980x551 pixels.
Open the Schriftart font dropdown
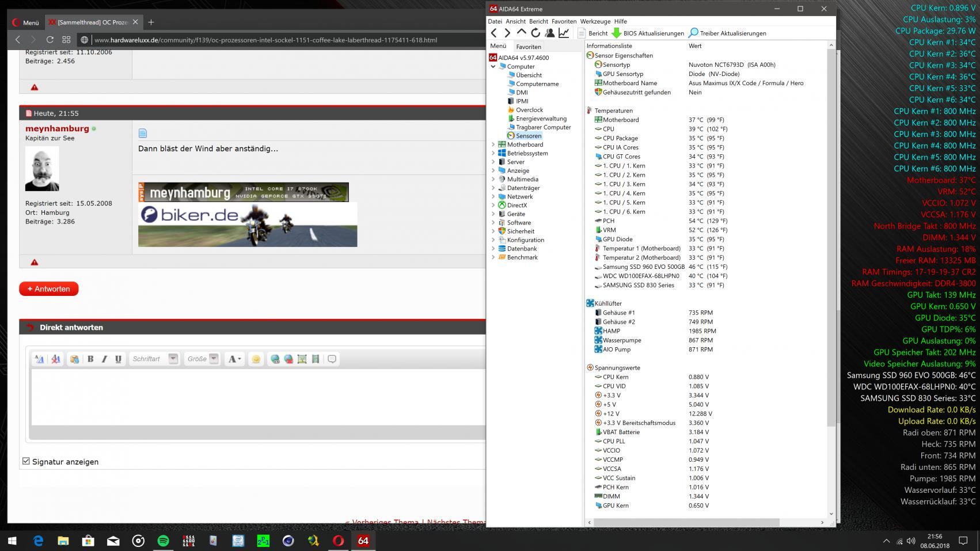(x=154, y=359)
